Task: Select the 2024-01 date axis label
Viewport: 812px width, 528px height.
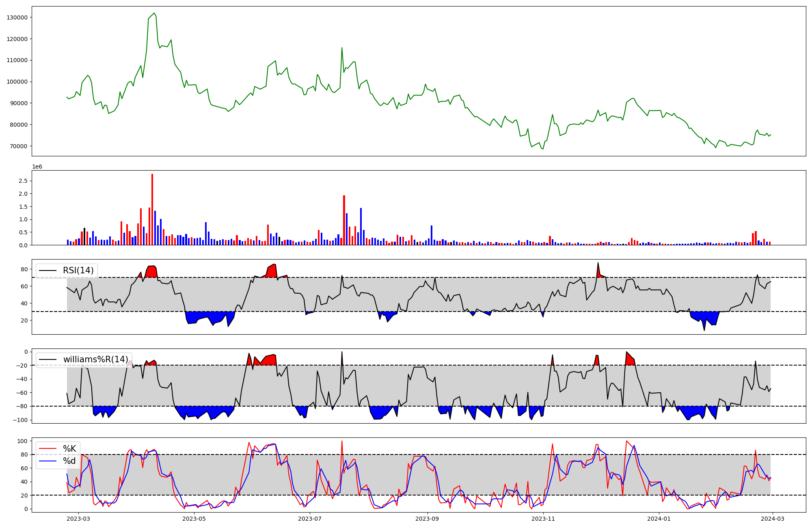Action: click(659, 519)
